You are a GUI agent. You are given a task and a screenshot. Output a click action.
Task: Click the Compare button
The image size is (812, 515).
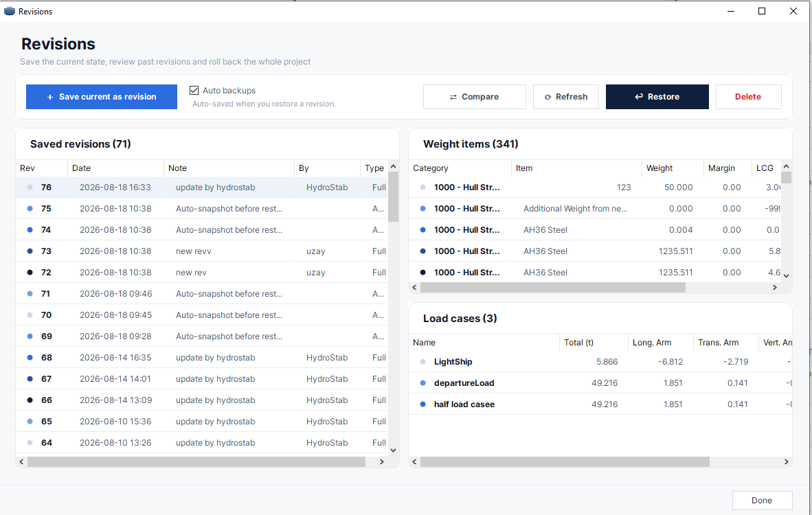(x=475, y=97)
